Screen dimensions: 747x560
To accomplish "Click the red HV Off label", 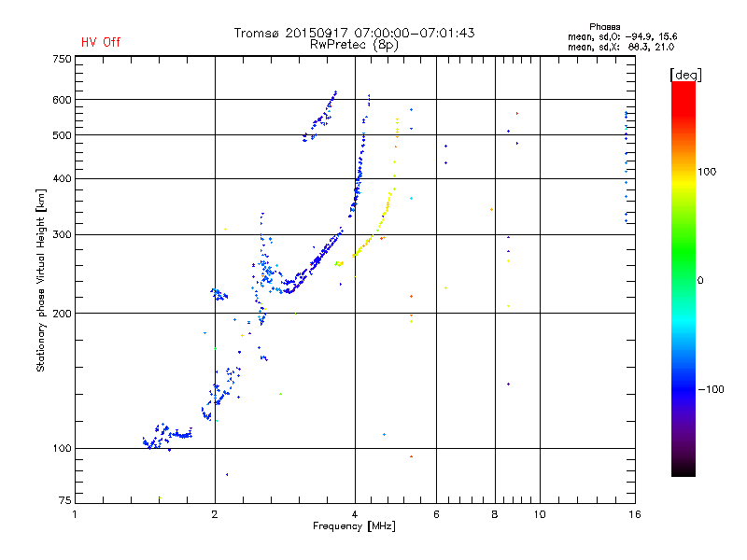I will tap(101, 42).
